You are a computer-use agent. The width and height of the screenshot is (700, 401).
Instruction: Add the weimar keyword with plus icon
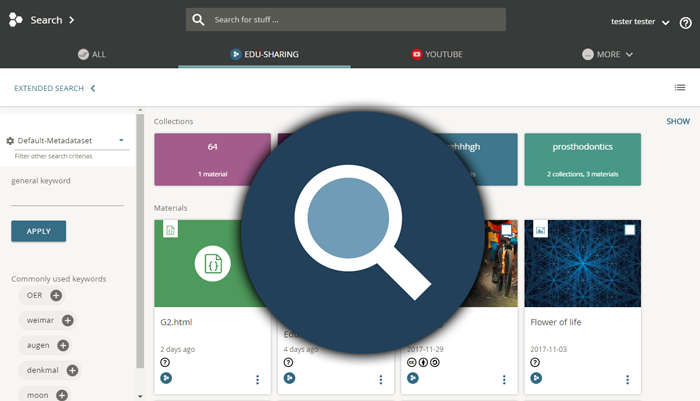[x=68, y=320]
